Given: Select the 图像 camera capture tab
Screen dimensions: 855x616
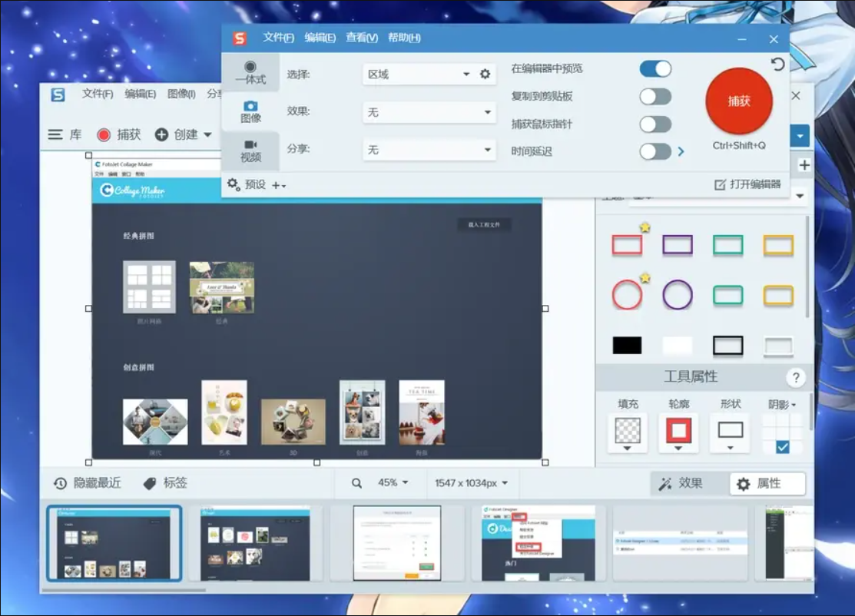Looking at the screenshot, I should tap(250, 111).
